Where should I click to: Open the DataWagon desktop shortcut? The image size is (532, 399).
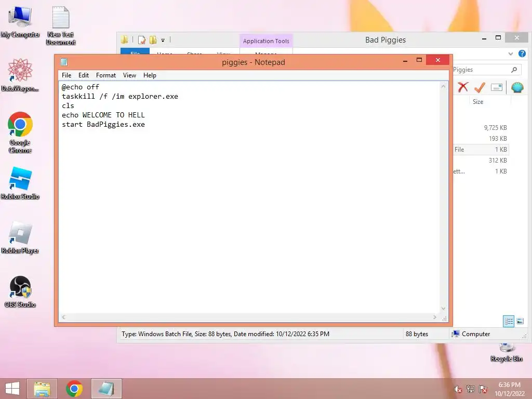click(20, 75)
